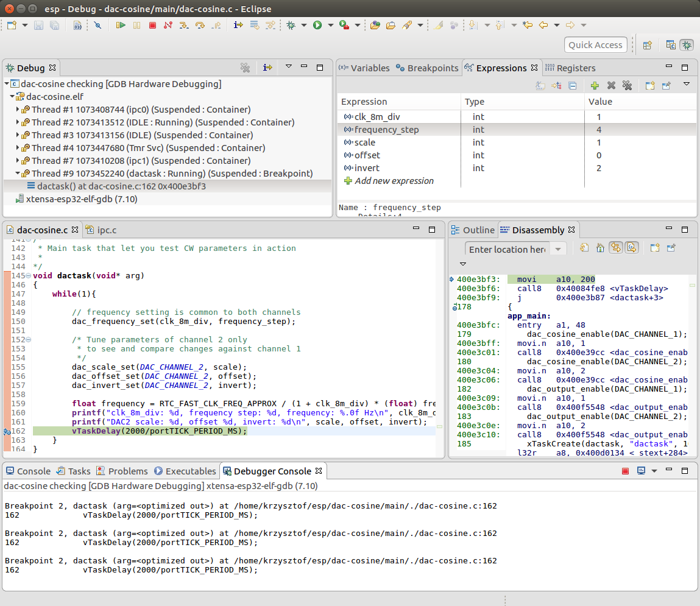Click Skip All Breakpoints in toolbar
This screenshot has width=700, height=606.
coord(97,25)
